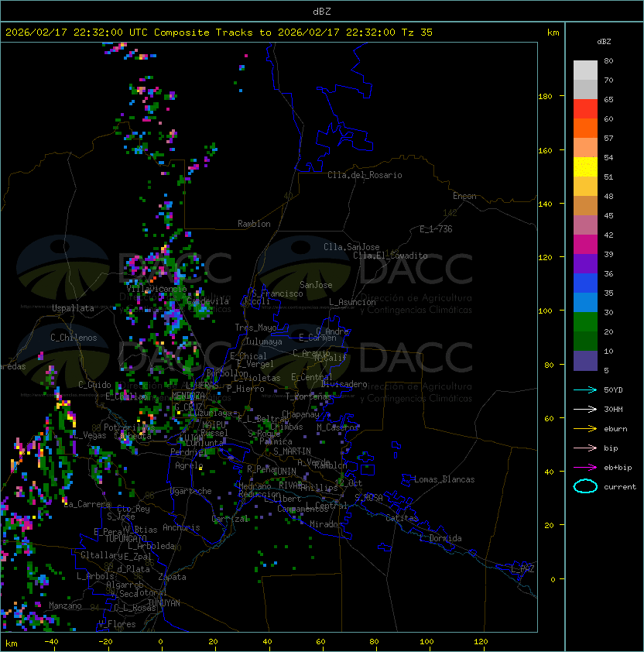Pick the mauve swatch between 45 and 42
The width and height of the screenshot is (644, 652).
(585, 225)
